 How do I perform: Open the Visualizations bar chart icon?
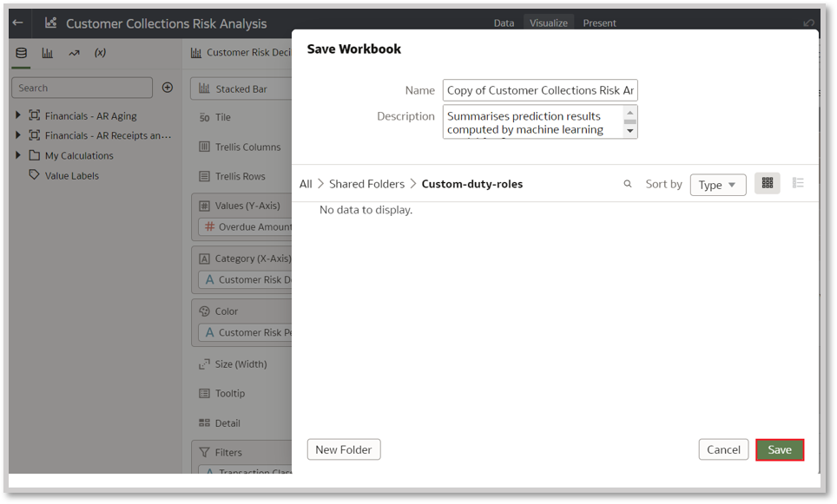coord(48,53)
